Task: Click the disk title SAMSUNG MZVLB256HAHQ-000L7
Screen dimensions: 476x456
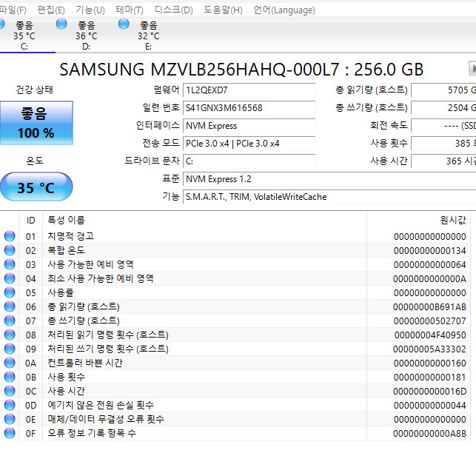Action: [x=199, y=70]
